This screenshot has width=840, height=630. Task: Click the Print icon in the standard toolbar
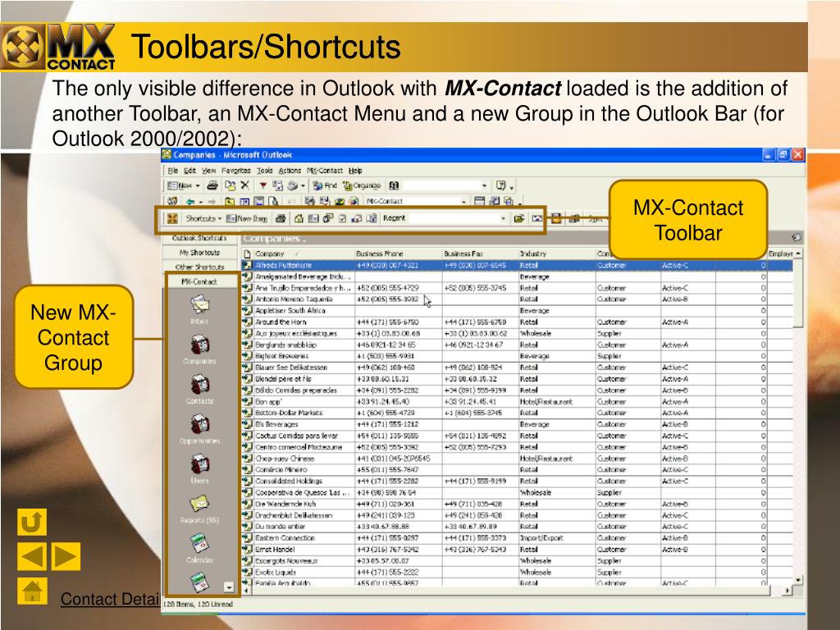(x=212, y=185)
